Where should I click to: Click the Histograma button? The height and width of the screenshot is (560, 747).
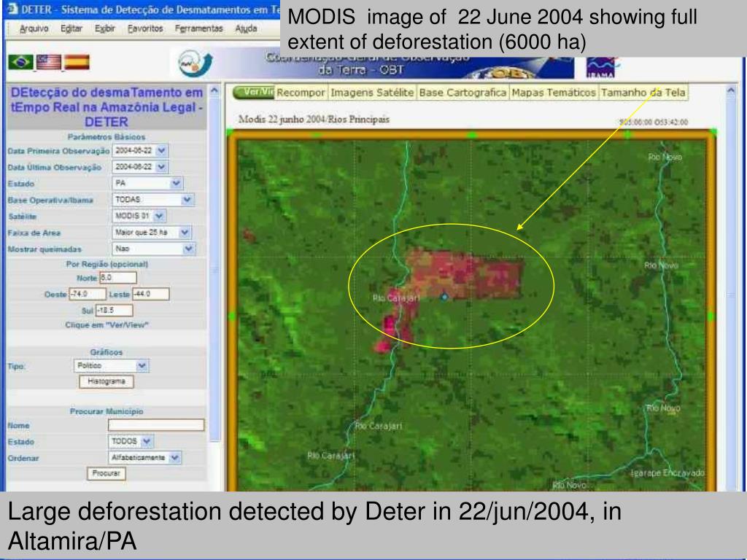pos(107,381)
